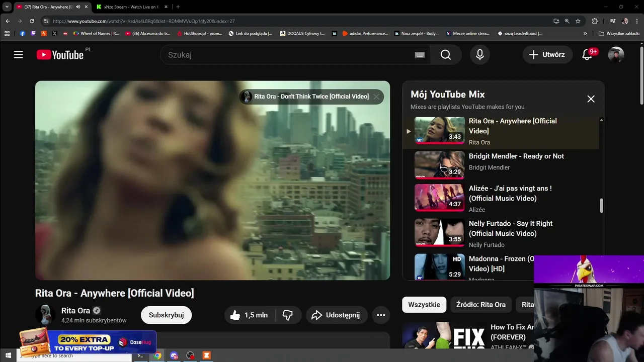Open Chrome extensions puzzle icon

(595, 21)
